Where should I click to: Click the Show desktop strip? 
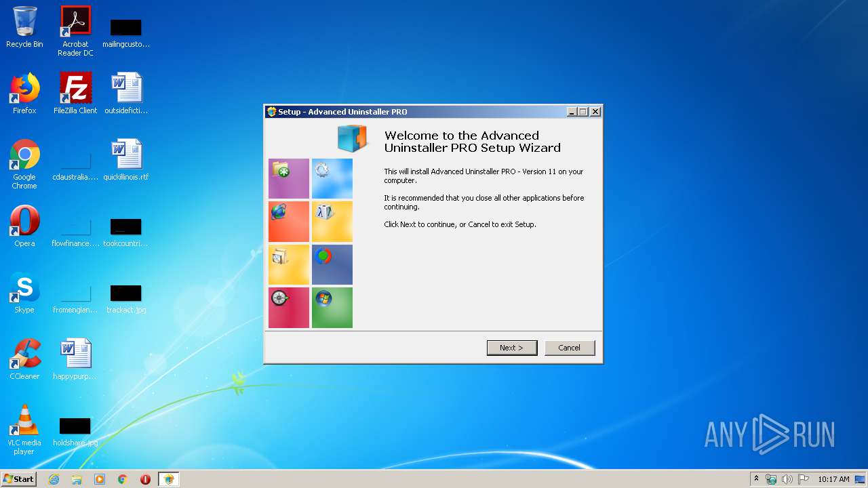pos(861,479)
